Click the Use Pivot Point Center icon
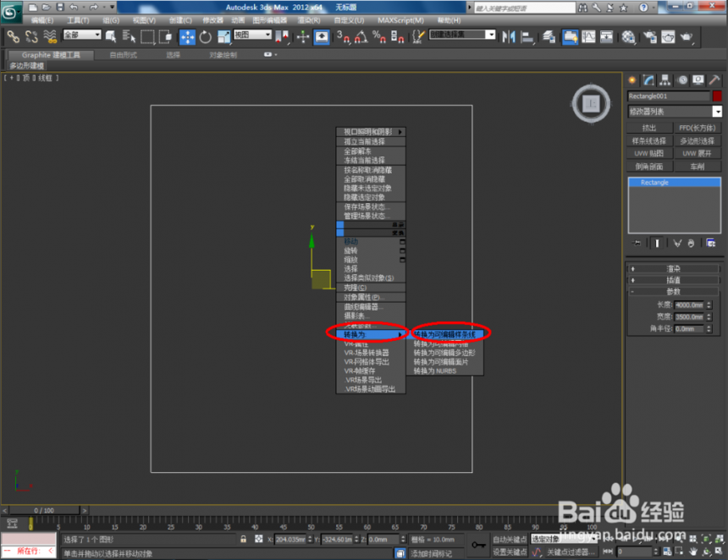This screenshot has width=728, height=560. coord(282,36)
